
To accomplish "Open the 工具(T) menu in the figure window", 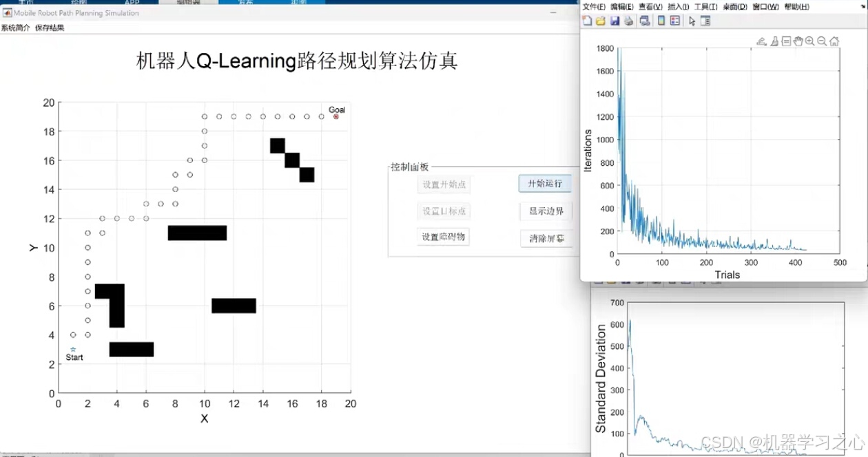I will point(705,7).
